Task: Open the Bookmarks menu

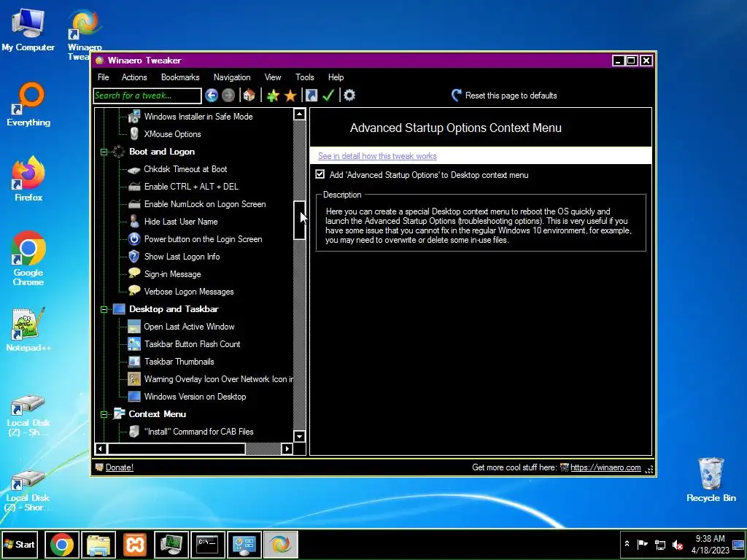Action: coord(180,77)
